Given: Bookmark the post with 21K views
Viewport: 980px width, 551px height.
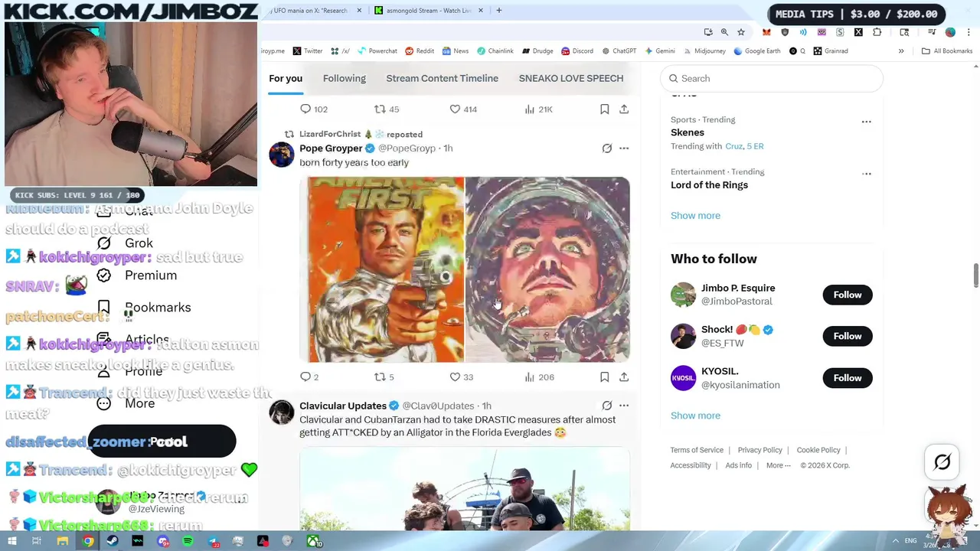Looking at the screenshot, I should click(604, 109).
